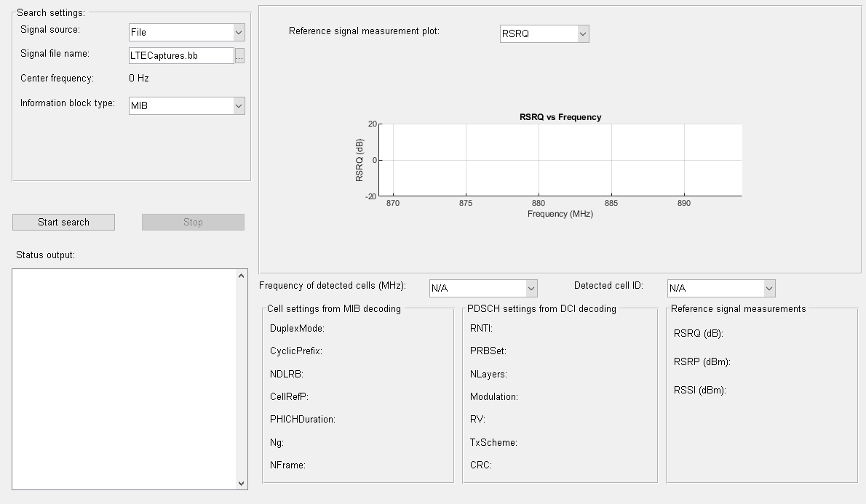This screenshot has height=504, width=866.
Task: Click the RSRQ (dB) y-axis label
Action: click(x=359, y=160)
